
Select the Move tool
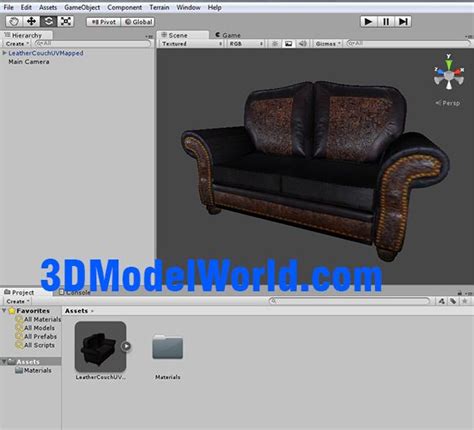coord(31,22)
